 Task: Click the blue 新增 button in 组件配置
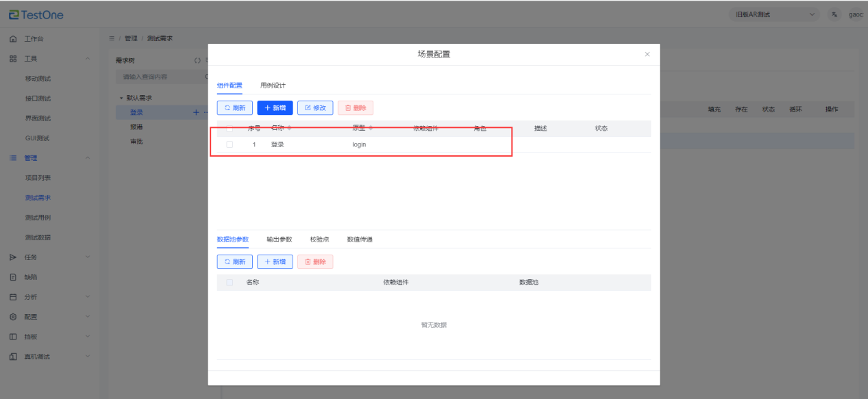pyautogui.click(x=275, y=107)
